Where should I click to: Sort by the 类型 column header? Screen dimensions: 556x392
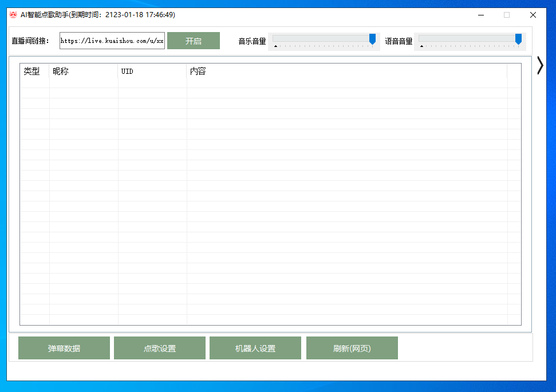tap(32, 72)
